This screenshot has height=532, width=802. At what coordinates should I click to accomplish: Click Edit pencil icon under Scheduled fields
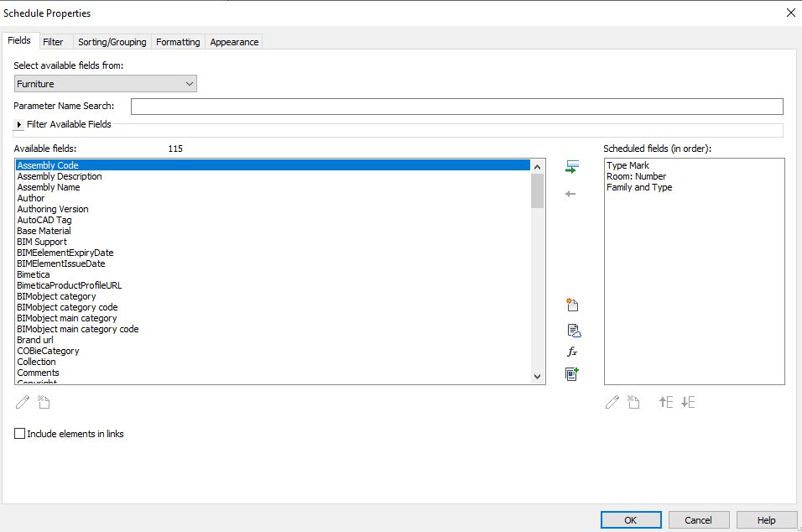pyautogui.click(x=612, y=402)
